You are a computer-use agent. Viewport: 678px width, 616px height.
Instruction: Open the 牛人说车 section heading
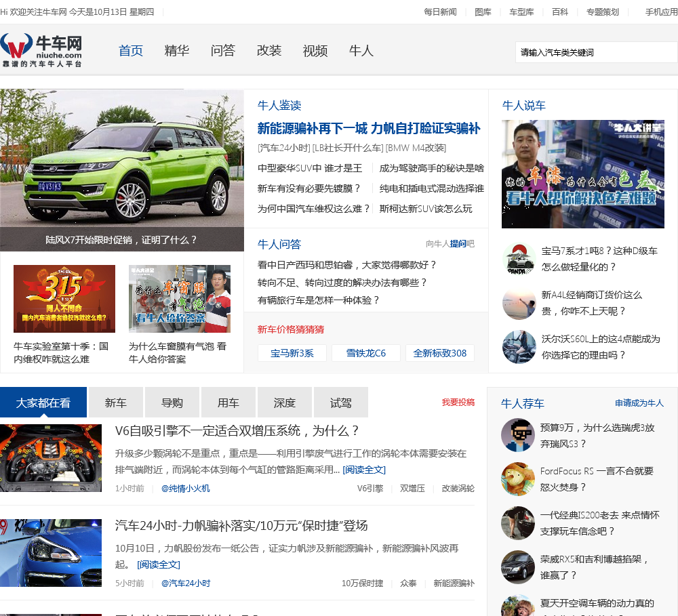523,106
